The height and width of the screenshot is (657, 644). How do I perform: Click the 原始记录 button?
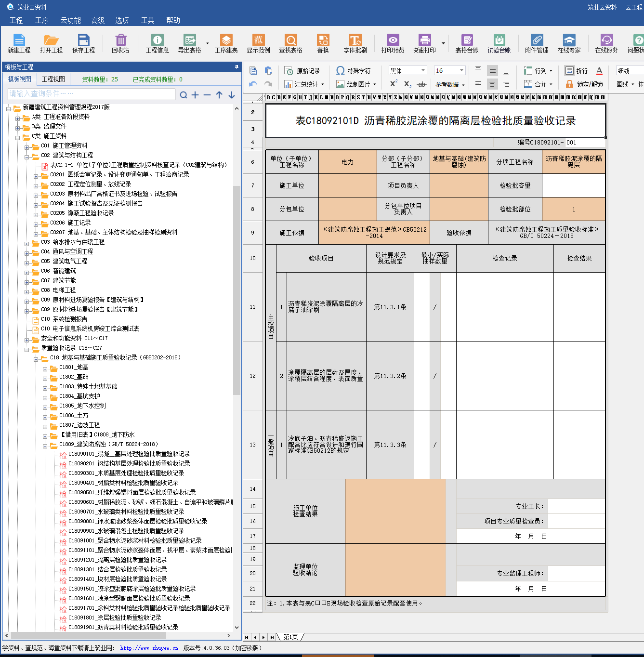click(x=302, y=71)
